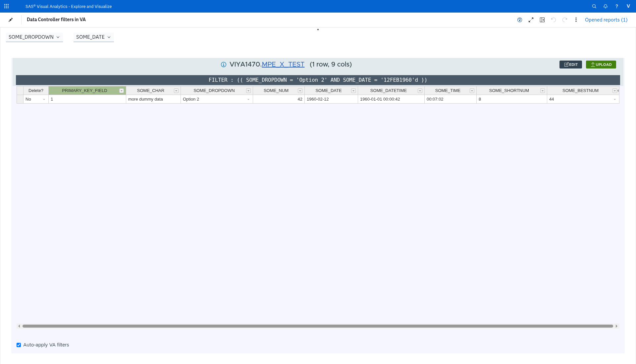Open the PRIMARY_KEY_FIELD column header dropdown
The height and width of the screenshot is (364, 636).
(122, 91)
